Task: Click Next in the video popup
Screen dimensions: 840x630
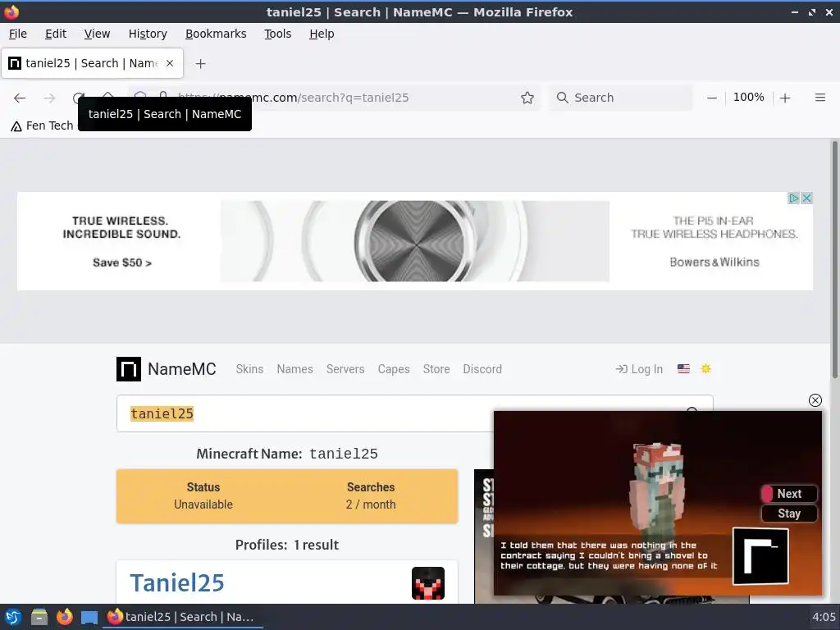Action: [x=789, y=493]
